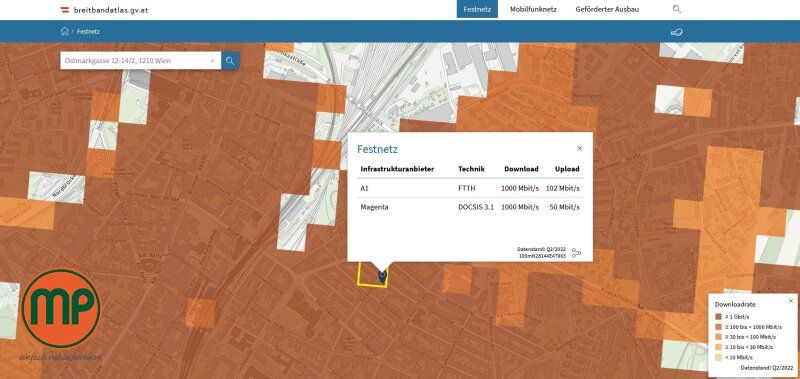Open the site search magnifier icon
The width and height of the screenshot is (800, 379).
tap(677, 9)
